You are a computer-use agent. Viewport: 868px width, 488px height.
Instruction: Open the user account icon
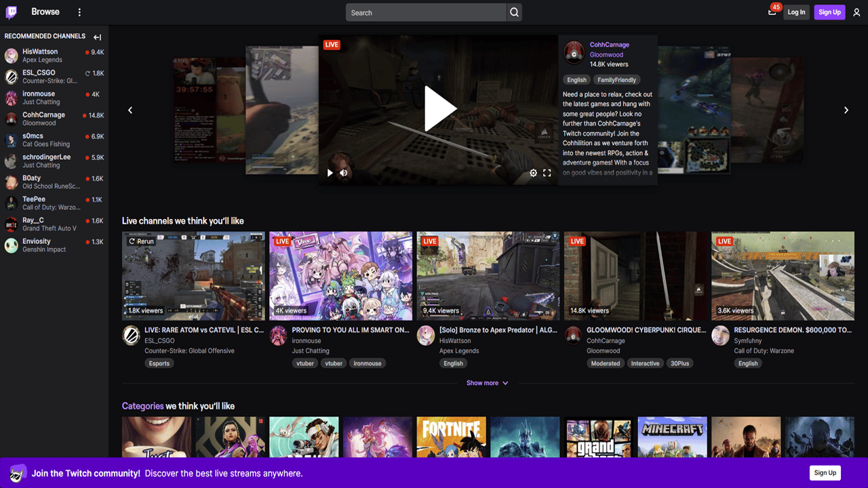click(856, 12)
